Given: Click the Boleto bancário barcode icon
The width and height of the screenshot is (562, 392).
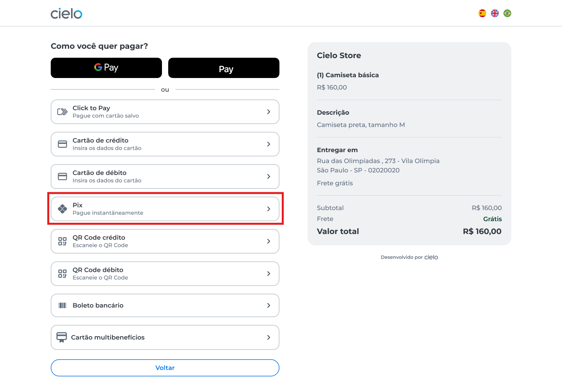Looking at the screenshot, I should pos(62,305).
